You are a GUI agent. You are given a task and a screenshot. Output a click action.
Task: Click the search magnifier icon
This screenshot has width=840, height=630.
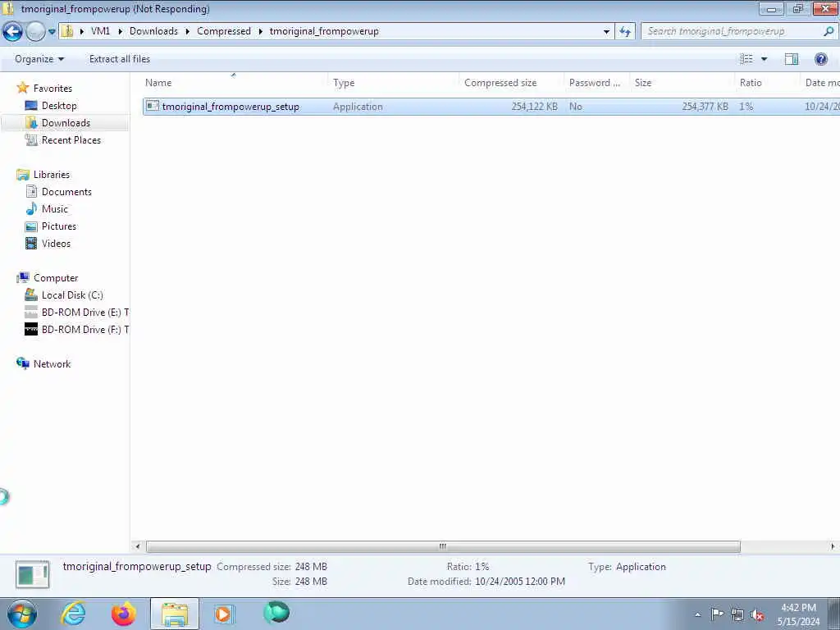click(829, 32)
